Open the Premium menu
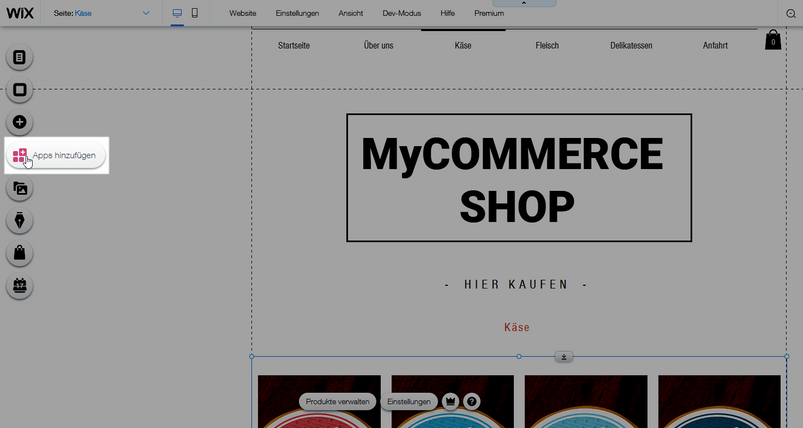The height and width of the screenshot is (428, 803). [x=489, y=13]
